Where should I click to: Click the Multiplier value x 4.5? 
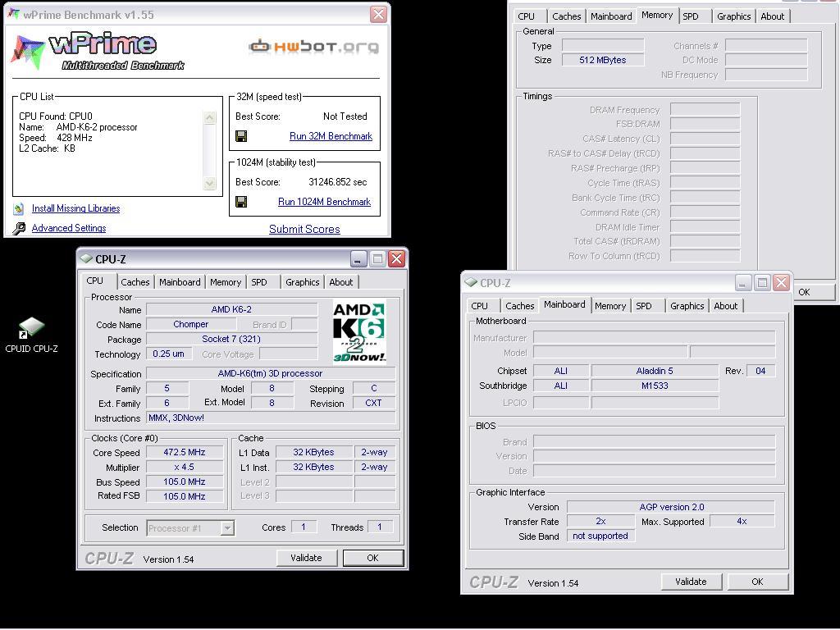(x=185, y=467)
